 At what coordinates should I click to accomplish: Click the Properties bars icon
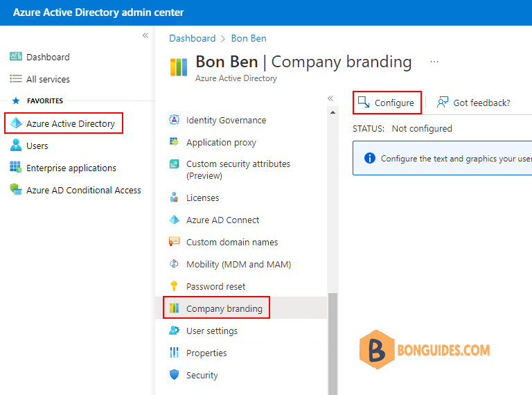[174, 352]
